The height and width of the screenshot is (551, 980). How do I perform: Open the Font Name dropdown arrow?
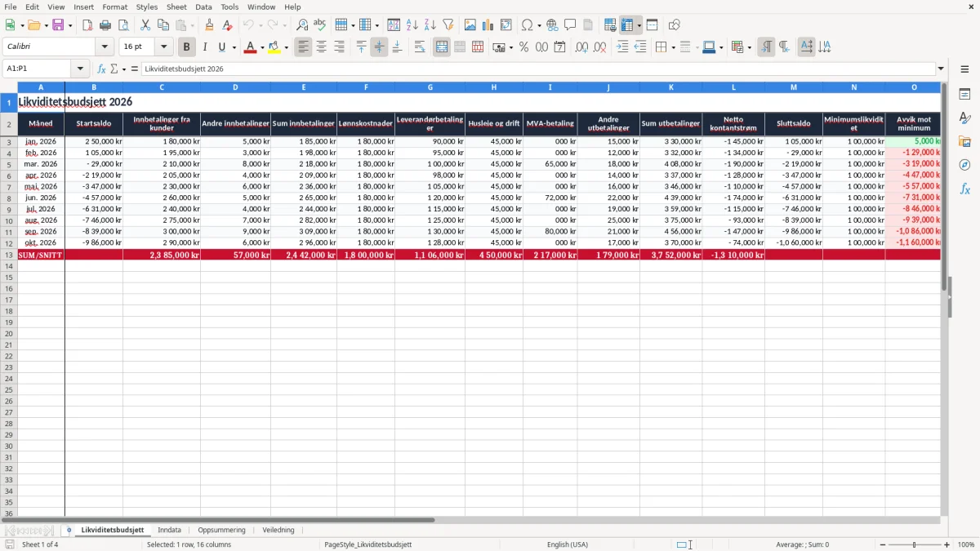pyautogui.click(x=105, y=47)
